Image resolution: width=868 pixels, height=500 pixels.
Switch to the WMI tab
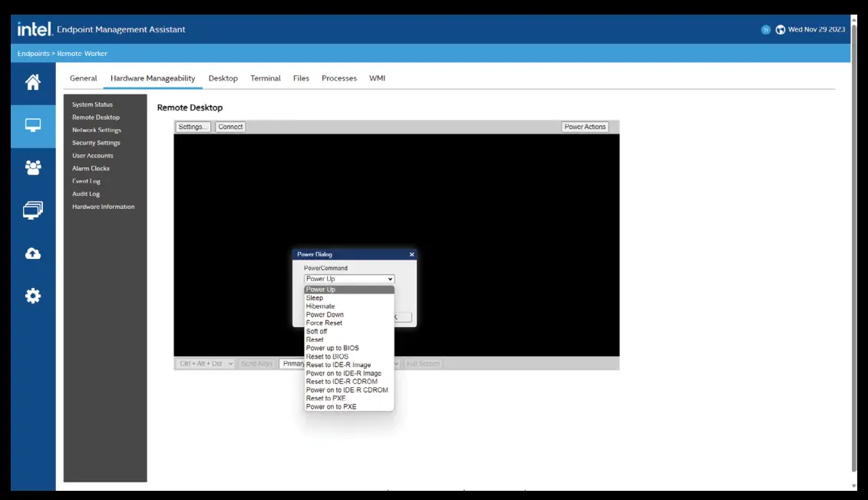pos(377,78)
